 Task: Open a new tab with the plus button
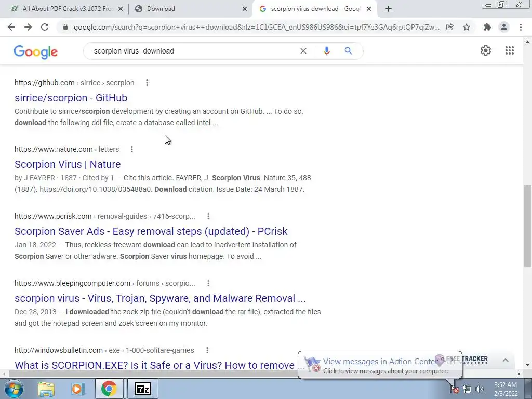389,9
